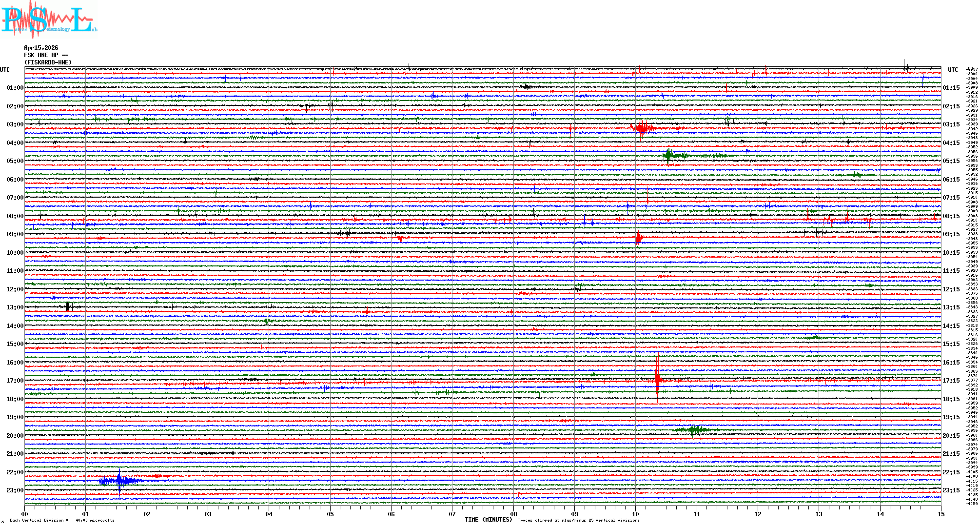Click the 23:00 left hour label
Image resolution: width=980 pixels, height=527 pixels.
coord(15,490)
